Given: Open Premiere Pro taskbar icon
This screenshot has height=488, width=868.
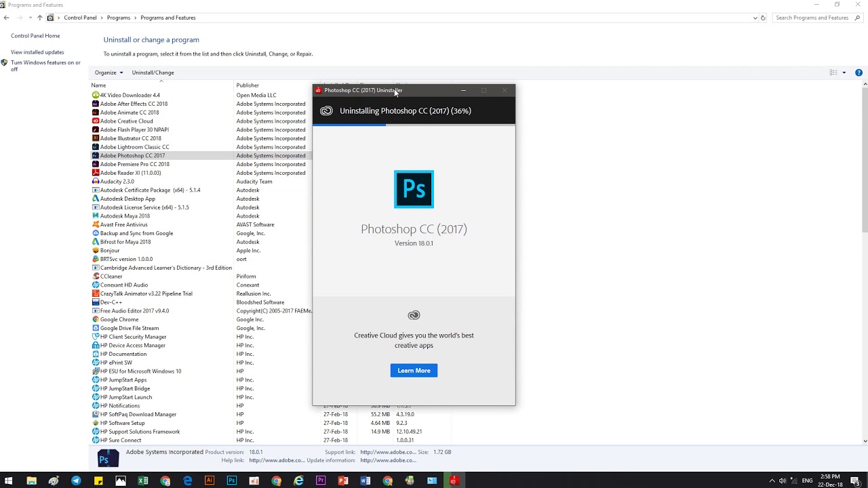Looking at the screenshot, I should click(x=321, y=481).
